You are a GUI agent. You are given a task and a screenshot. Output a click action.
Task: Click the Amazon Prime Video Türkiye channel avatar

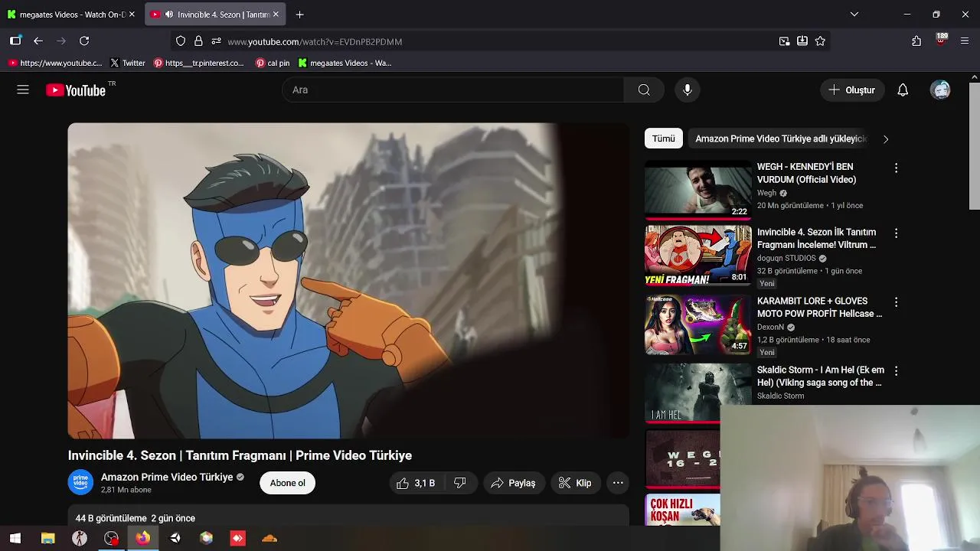click(80, 483)
